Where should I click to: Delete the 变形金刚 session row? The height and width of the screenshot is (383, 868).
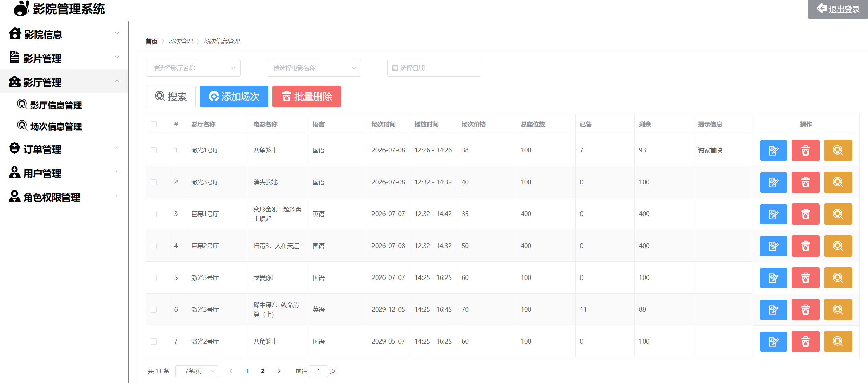coord(805,214)
